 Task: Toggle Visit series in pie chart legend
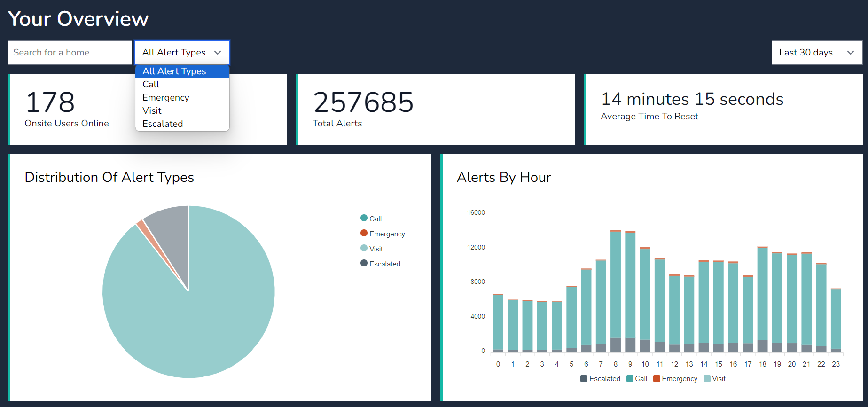pos(371,249)
